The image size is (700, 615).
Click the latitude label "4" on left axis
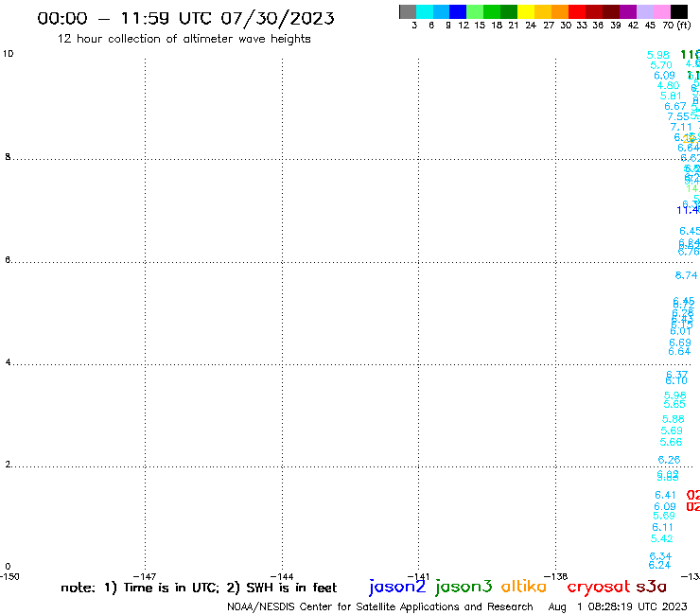tap(8, 362)
